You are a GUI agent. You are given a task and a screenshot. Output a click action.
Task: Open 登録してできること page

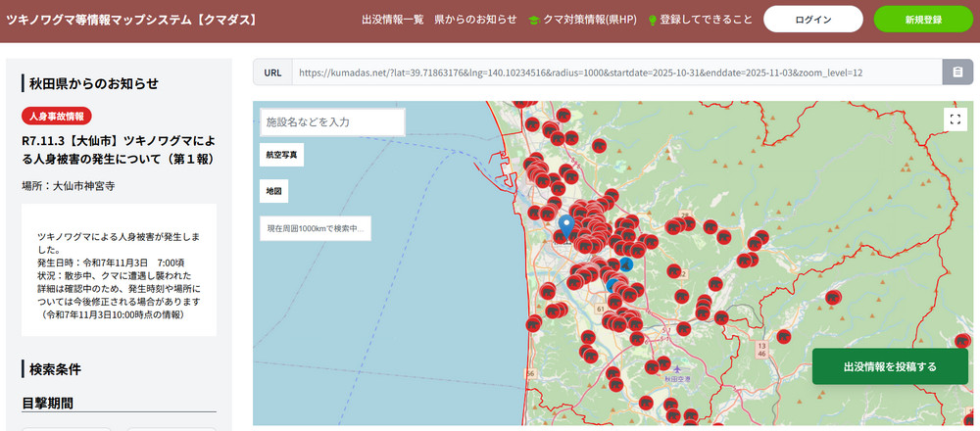coord(706,20)
